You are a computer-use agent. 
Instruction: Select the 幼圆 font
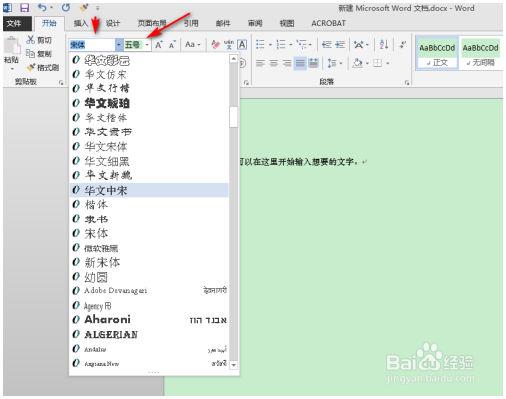(x=149, y=277)
